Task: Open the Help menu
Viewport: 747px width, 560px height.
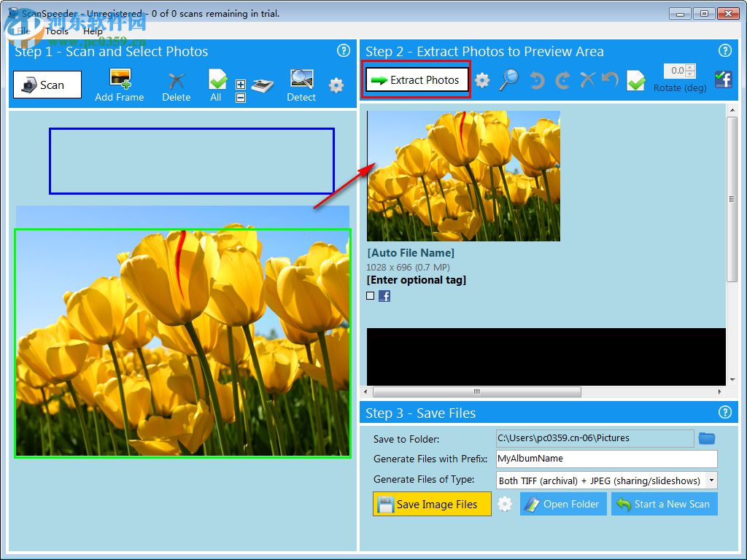Action: (x=93, y=31)
